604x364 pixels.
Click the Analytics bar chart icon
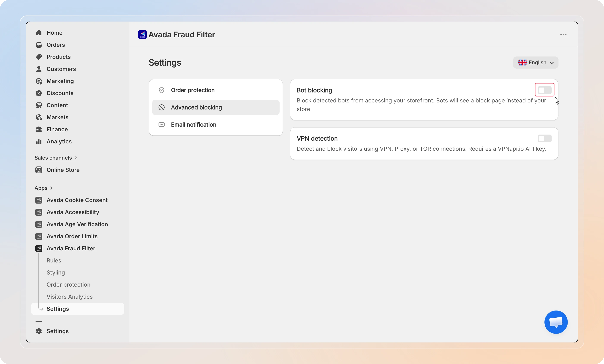tap(39, 141)
